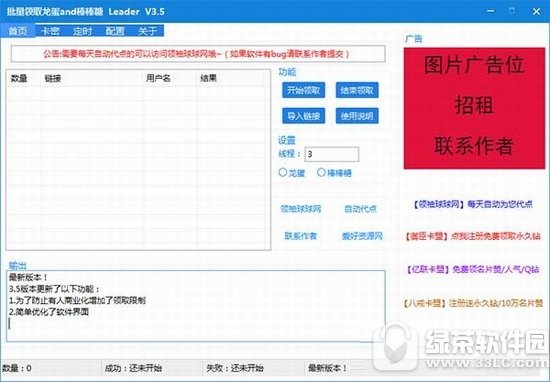Maximize the Leader V3.5 window

[512, 11]
